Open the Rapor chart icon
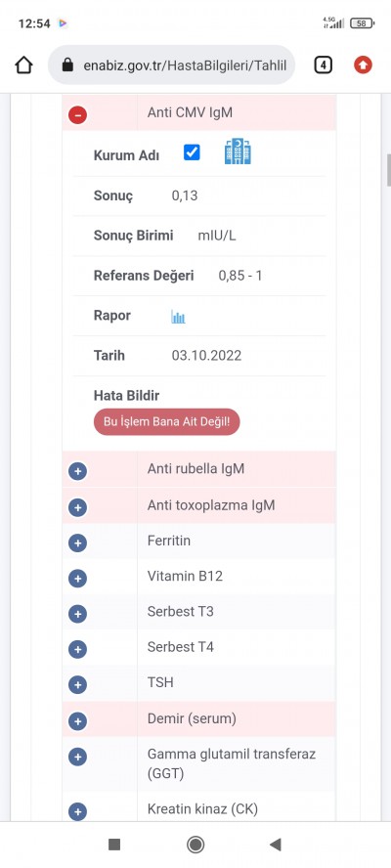Screen dimensions: 391x868 (178, 318)
